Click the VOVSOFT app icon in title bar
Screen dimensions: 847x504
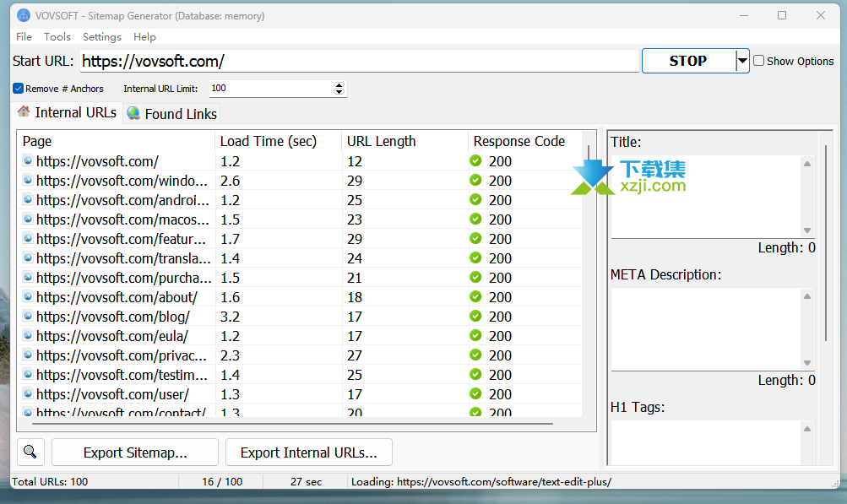tap(24, 16)
